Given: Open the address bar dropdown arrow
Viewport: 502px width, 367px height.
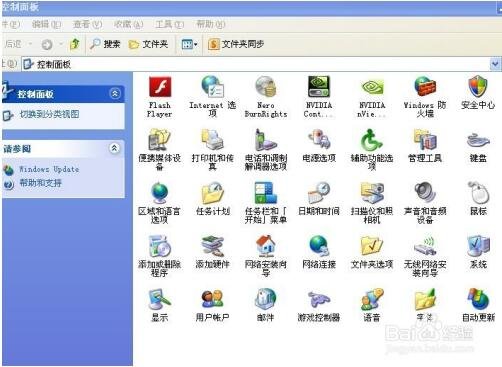Looking at the screenshot, I should point(495,64).
